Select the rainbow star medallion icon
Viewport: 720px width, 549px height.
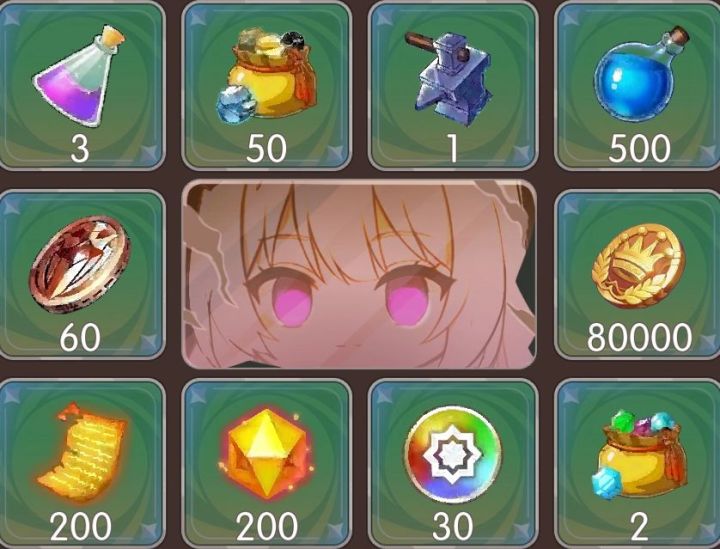click(x=453, y=454)
